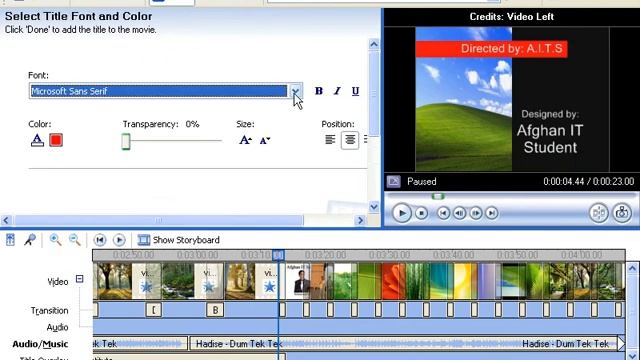The width and height of the screenshot is (640, 360).
Task: Click the preview seek bar handle
Action: (x=438, y=196)
